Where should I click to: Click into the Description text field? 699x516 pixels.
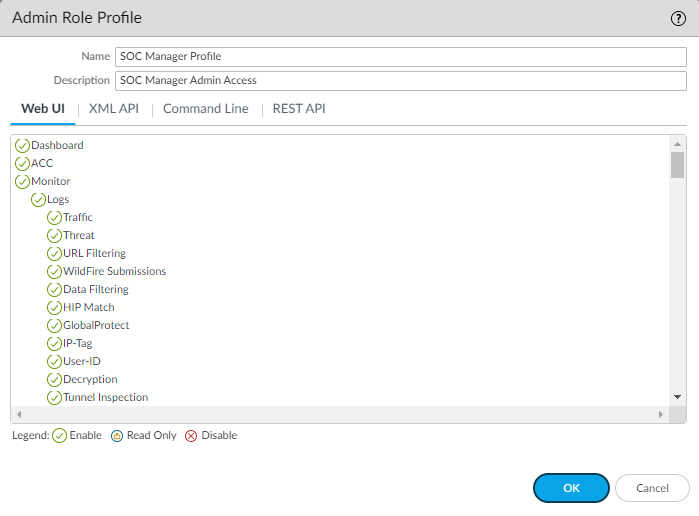click(x=401, y=81)
